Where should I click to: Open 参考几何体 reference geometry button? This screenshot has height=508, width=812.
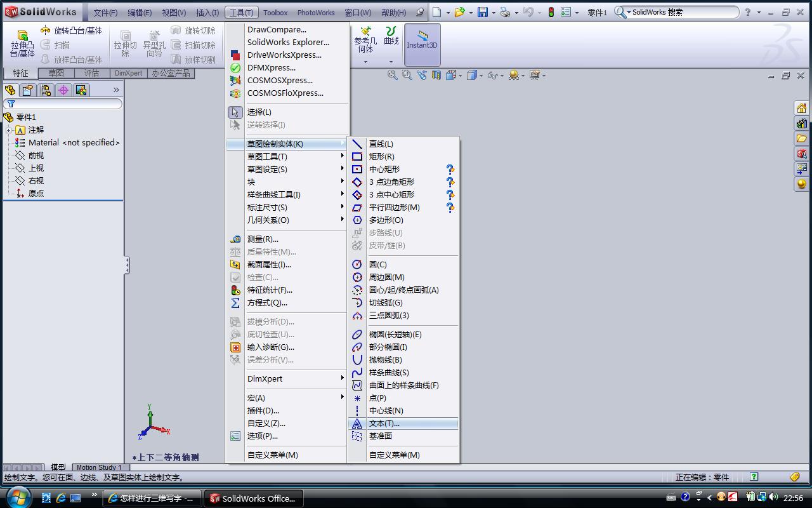[365, 44]
